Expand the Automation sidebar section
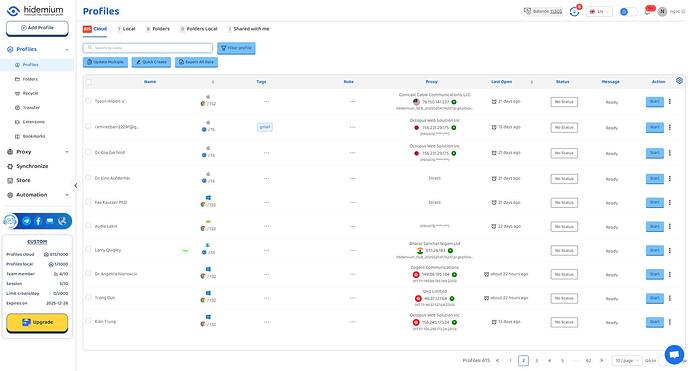Viewport: 690px width, 371px height. coord(67,195)
